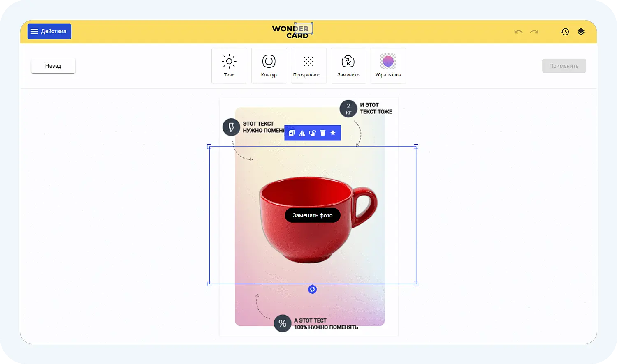The width and height of the screenshot is (617, 364).
Task: Change layer order via the arrange icon
Action: point(313,132)
